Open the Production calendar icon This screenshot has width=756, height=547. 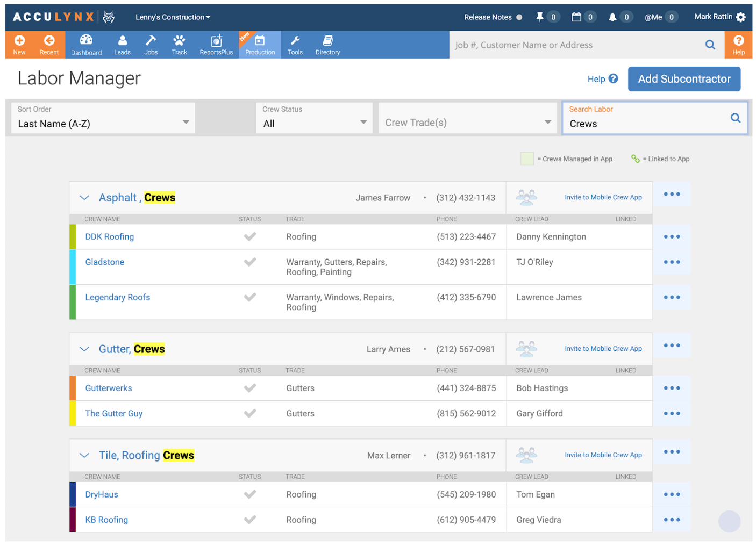260,40
